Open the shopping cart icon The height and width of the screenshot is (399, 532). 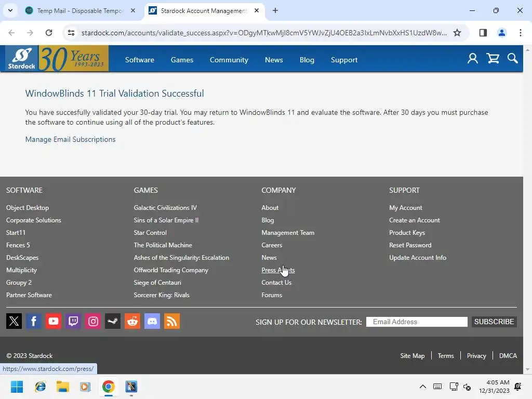493,59
